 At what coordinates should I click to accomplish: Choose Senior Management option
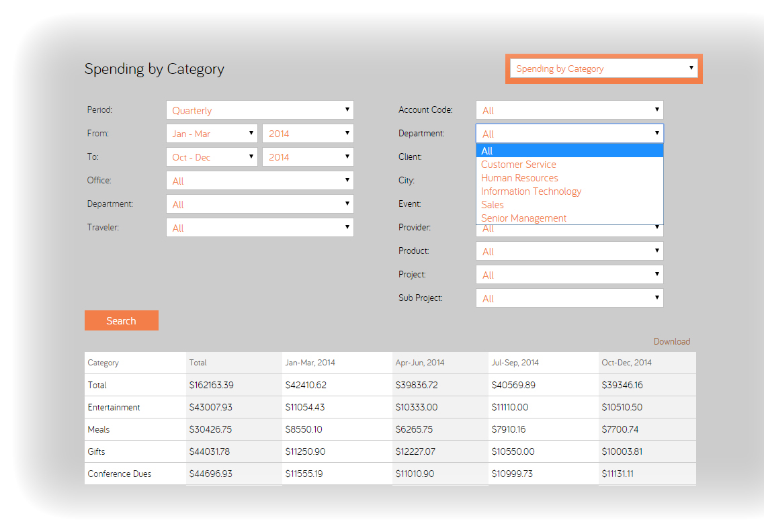523,218
